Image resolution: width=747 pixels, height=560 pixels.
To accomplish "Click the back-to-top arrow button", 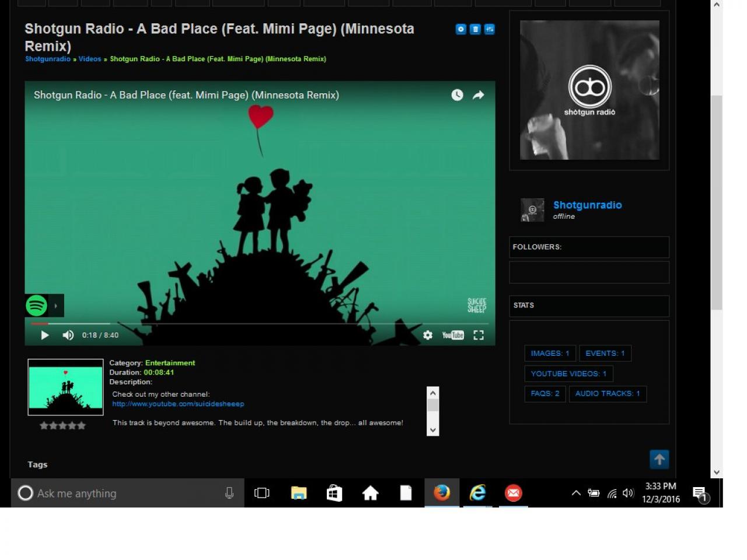I will coord(659,460).
